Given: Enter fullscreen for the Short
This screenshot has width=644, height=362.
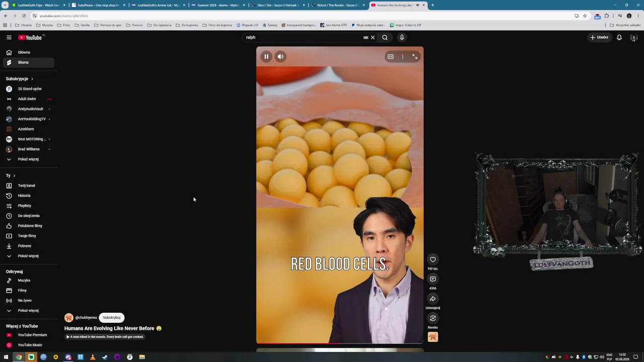Looking at the screenshot, I should click(415, 57).
